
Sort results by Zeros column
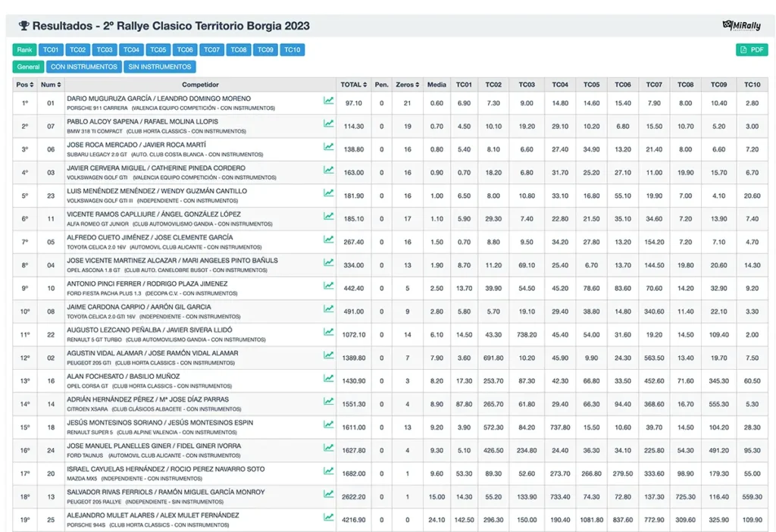pyautogui.click(x=407, y=85)
